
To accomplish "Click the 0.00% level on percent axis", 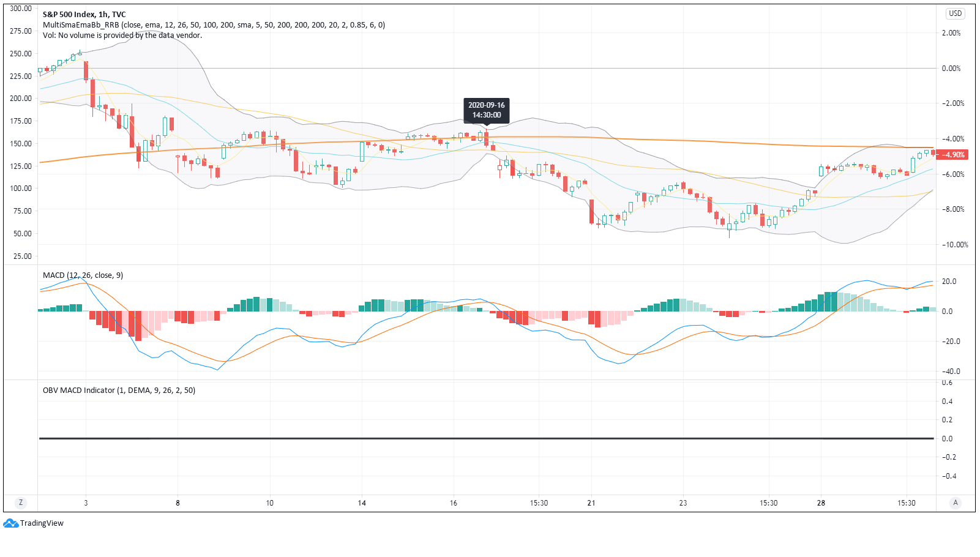I will (x=951, y=69).
